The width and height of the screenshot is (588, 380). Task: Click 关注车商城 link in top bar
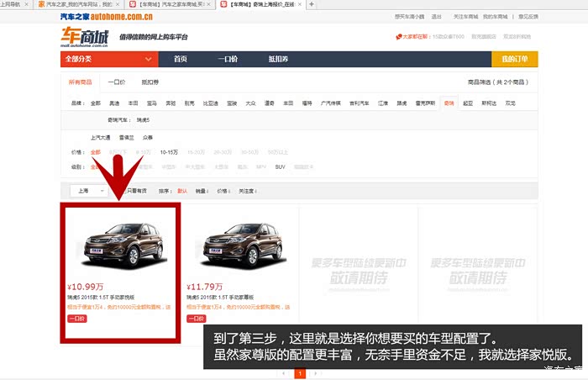[465, 17]
